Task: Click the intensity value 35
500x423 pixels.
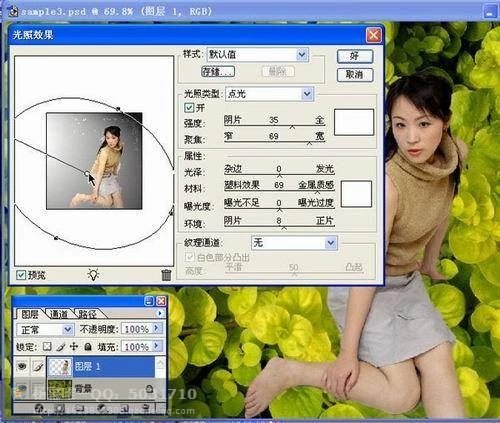Action: click(x=274, y=120)
